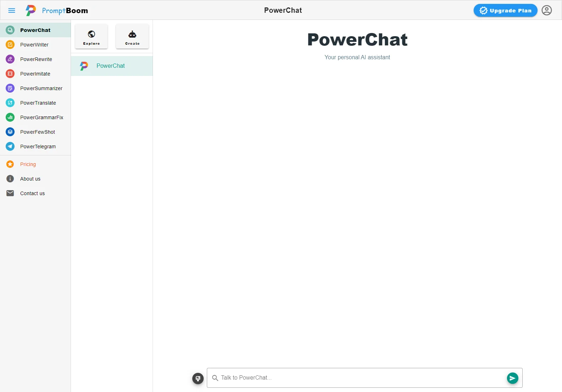
Task: Open the user account profile icon
Action: pos(547,10)
